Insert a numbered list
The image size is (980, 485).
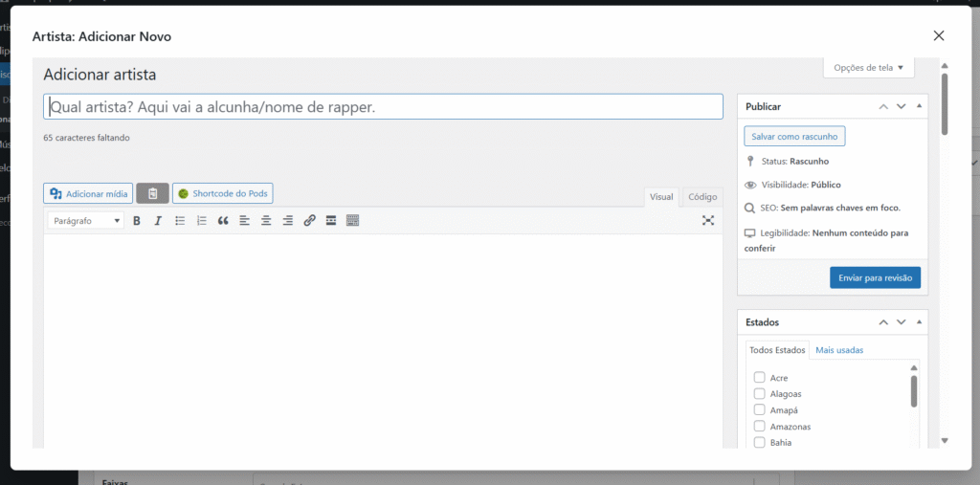click(x=201, y=221)
